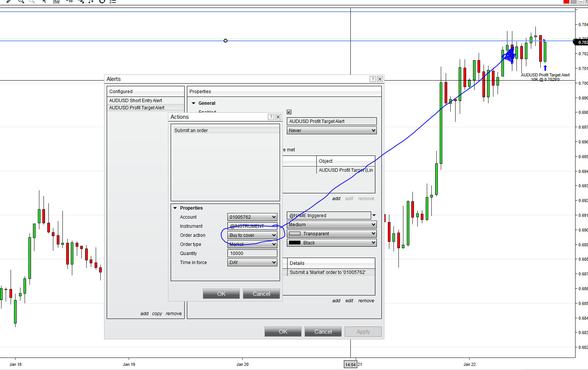588x370 pixels.
Task: Click 'edit' under the Details actions list
Action: pyautogui.click(x=349, y=301)
